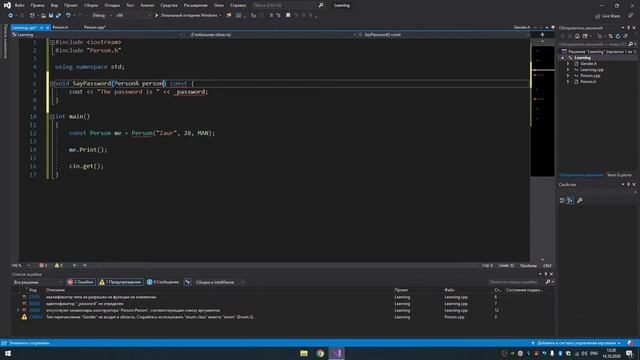Expand the Person.cpp tree node

568,76
